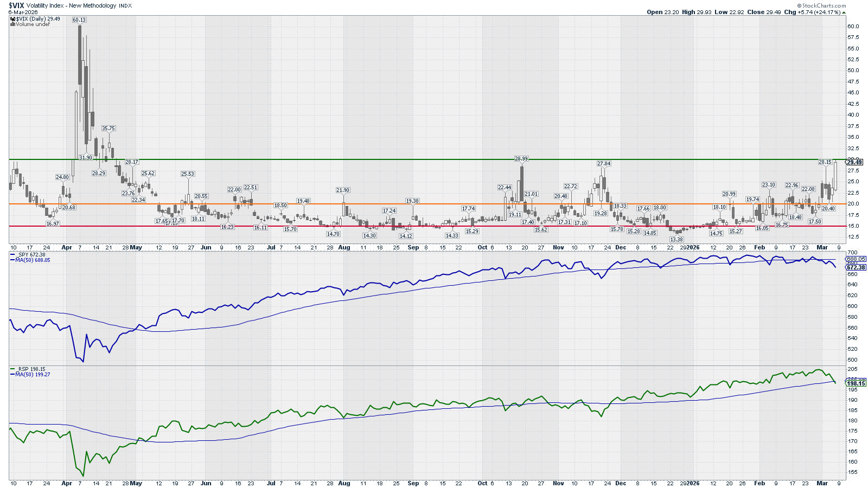
Task: Click the $VIX ticker symbol title
Action: click(x=16, y=5)
